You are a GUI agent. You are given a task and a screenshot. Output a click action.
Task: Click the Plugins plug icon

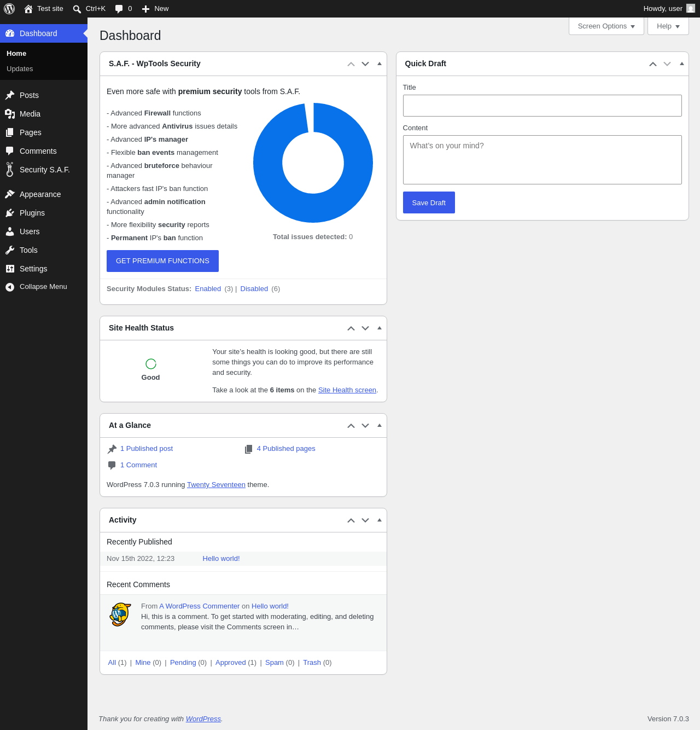click(x=10, y=213)
